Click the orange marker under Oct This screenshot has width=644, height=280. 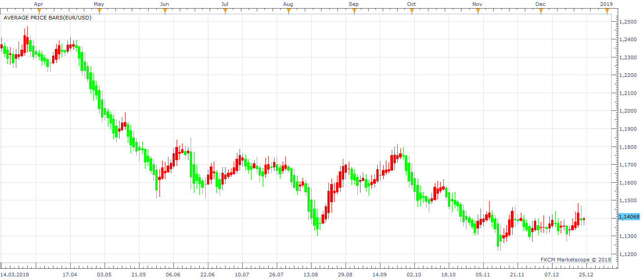click(411, 11)
